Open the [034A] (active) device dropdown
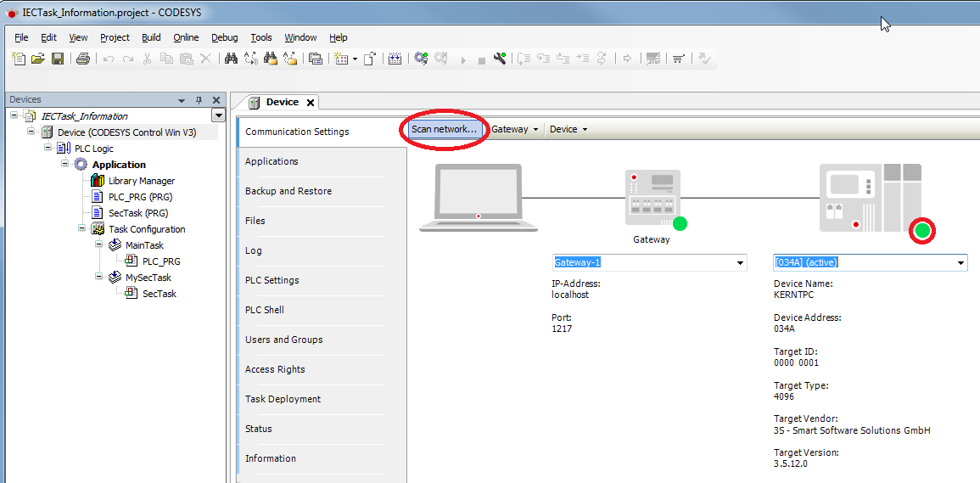This screenshot has height=483, width=980. 960,263
